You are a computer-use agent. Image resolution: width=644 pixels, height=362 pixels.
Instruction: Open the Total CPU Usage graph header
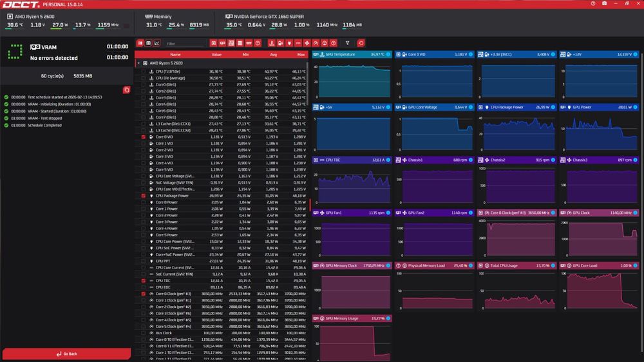(x=516, y=265)
